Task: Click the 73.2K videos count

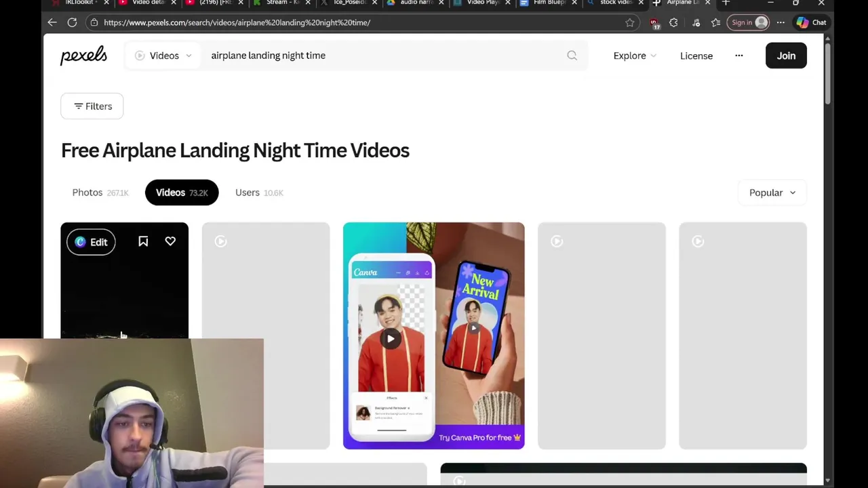Action: (199, 193)
